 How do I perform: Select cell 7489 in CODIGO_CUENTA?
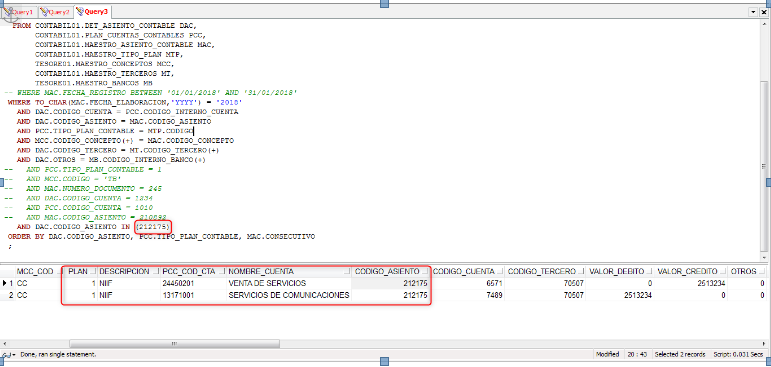click(468, 295)
